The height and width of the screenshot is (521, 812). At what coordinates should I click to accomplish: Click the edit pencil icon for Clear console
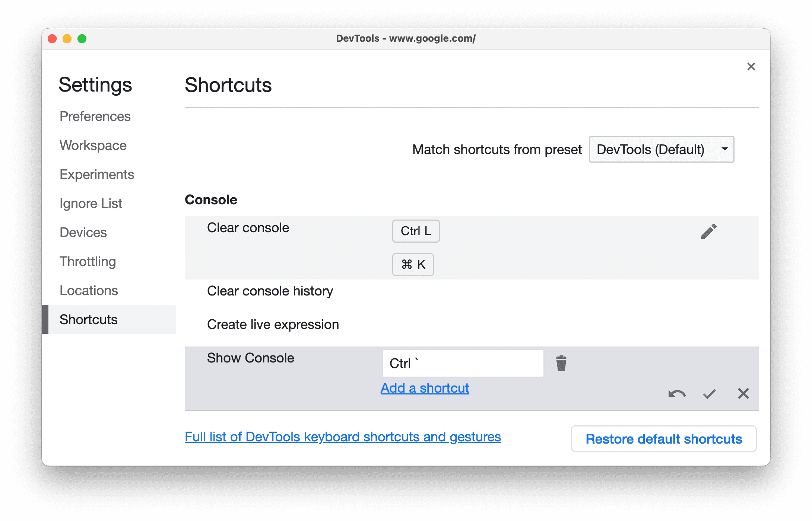point(709,231)
